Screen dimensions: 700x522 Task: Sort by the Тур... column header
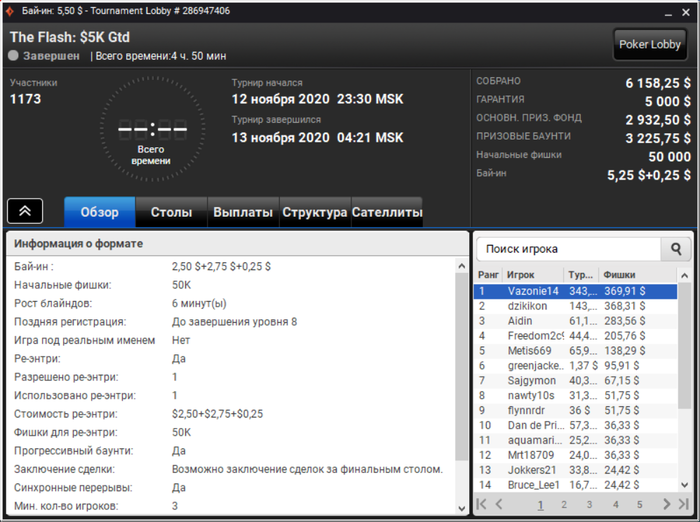(x=581, y=275)
